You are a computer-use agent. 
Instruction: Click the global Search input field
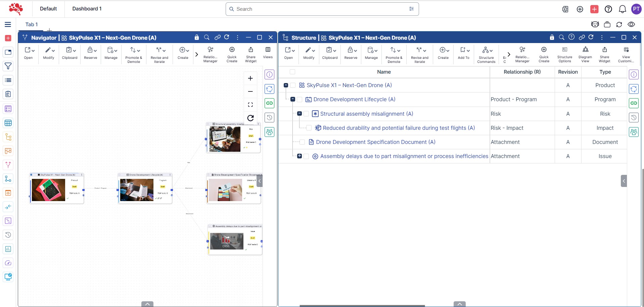pyautogui.click(x=319, y=9)
